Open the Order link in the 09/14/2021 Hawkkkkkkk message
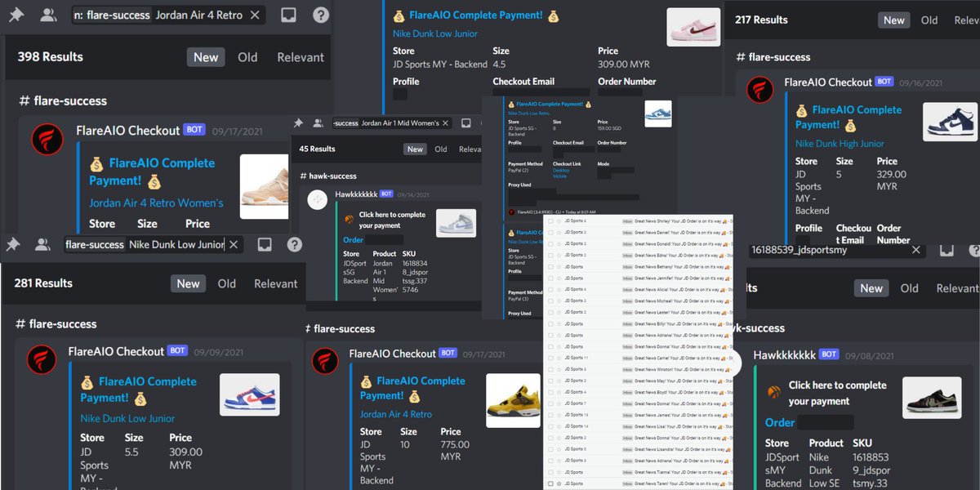The height and width of the screenshot is (490, 980). 354,240
